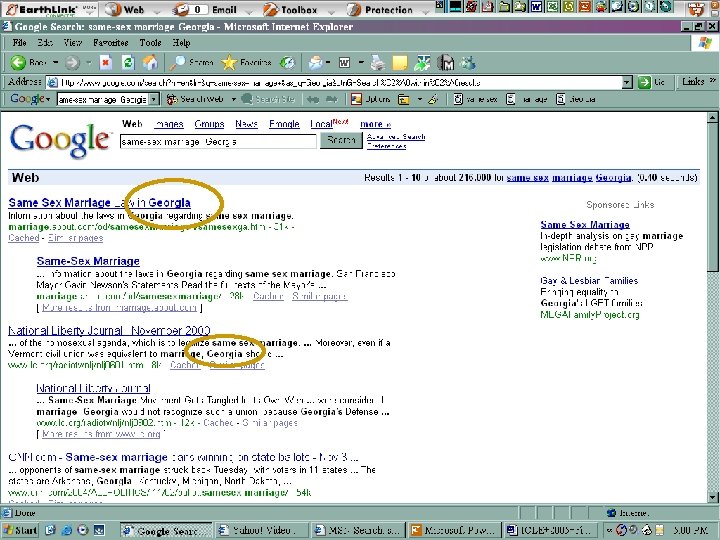Click the grey Forward arrow button
Screen dimensions: 720x540
coord(72,62)
